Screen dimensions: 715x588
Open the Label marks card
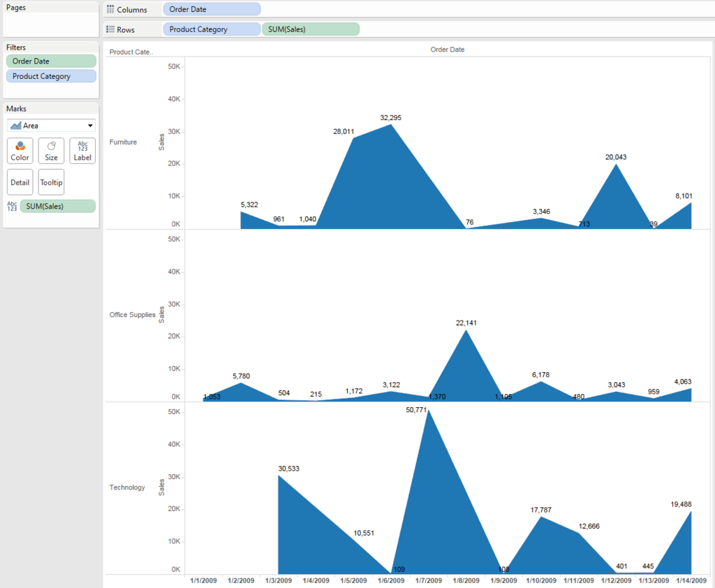82,151
